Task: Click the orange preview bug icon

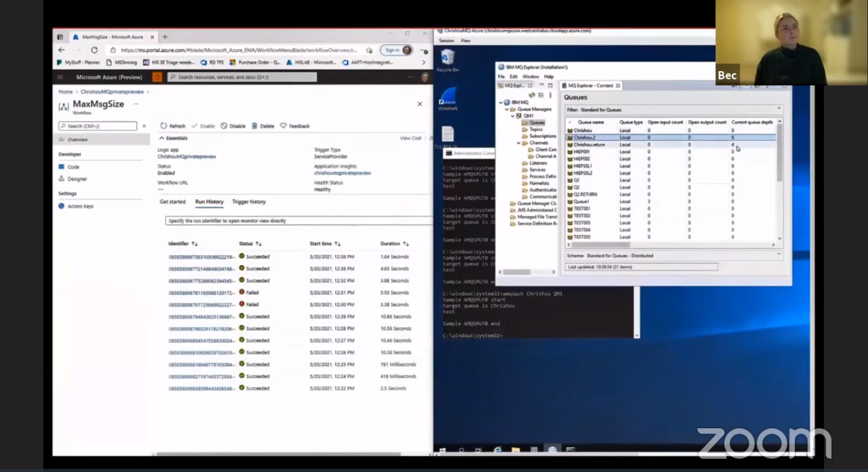Action: coord(157,77)
